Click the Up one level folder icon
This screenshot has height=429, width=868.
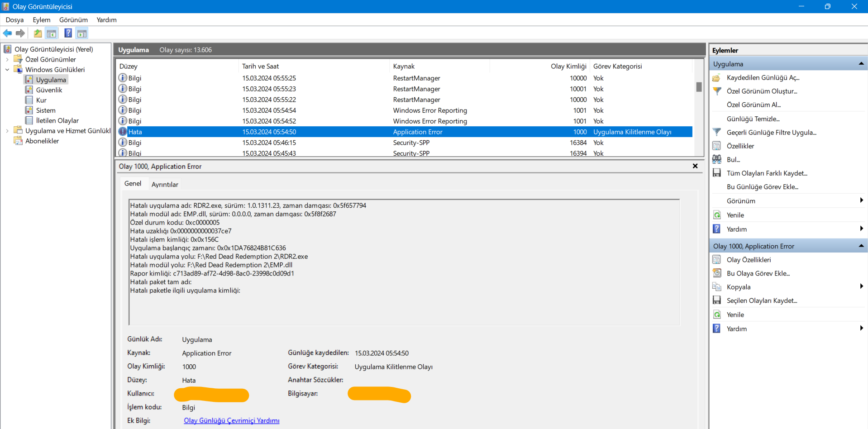pyautogui.click(x=38, y=33)
